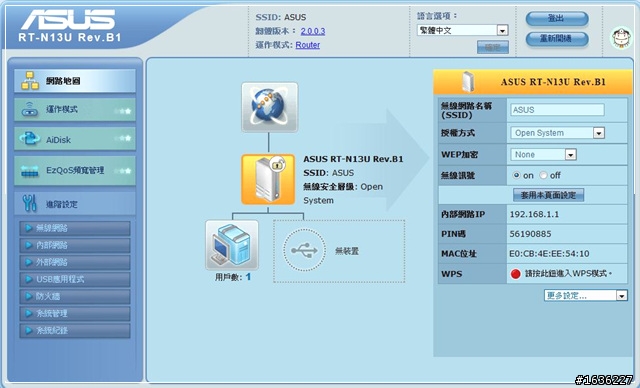Turn wireless signal on
Screen dimensions: 640x388
tap(516, 175)
